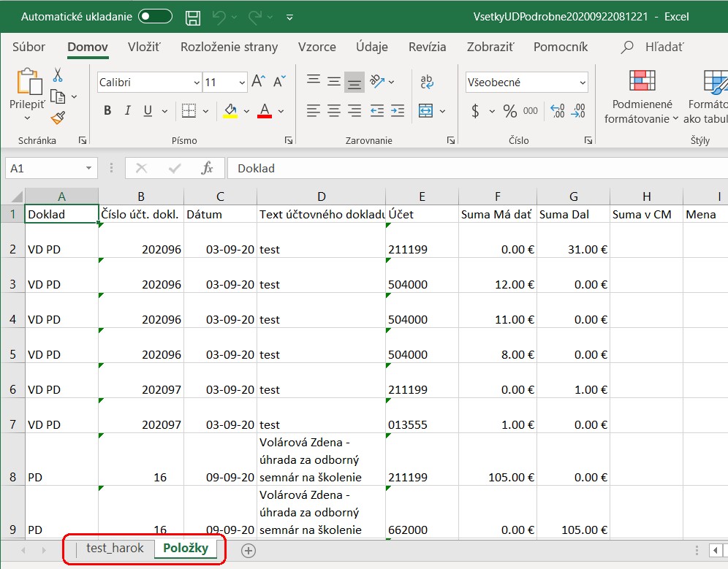728x569 pixels.
Task: Select column D header
Action: 322,196
